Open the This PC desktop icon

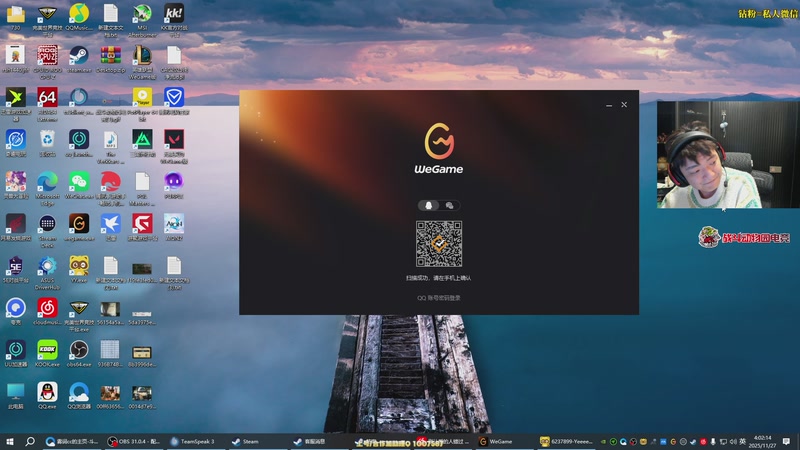[16, 396]
